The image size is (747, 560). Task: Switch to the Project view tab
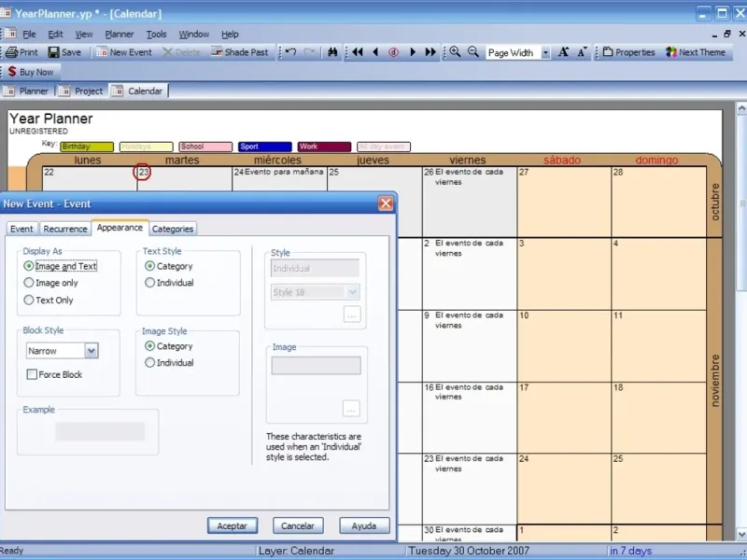click(82, 91)
